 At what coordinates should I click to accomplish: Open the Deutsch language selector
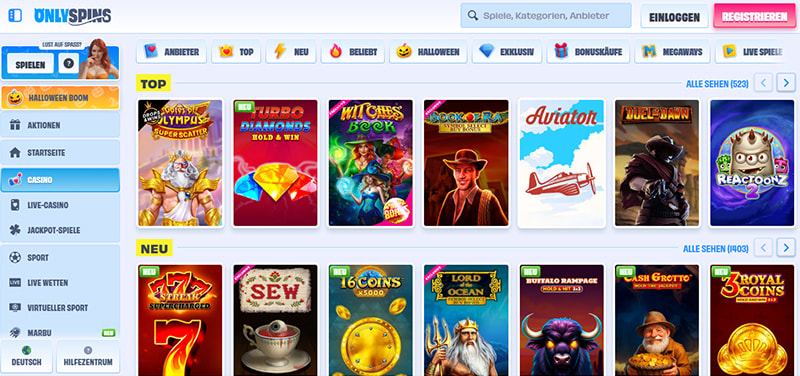(x=27, y=356)
